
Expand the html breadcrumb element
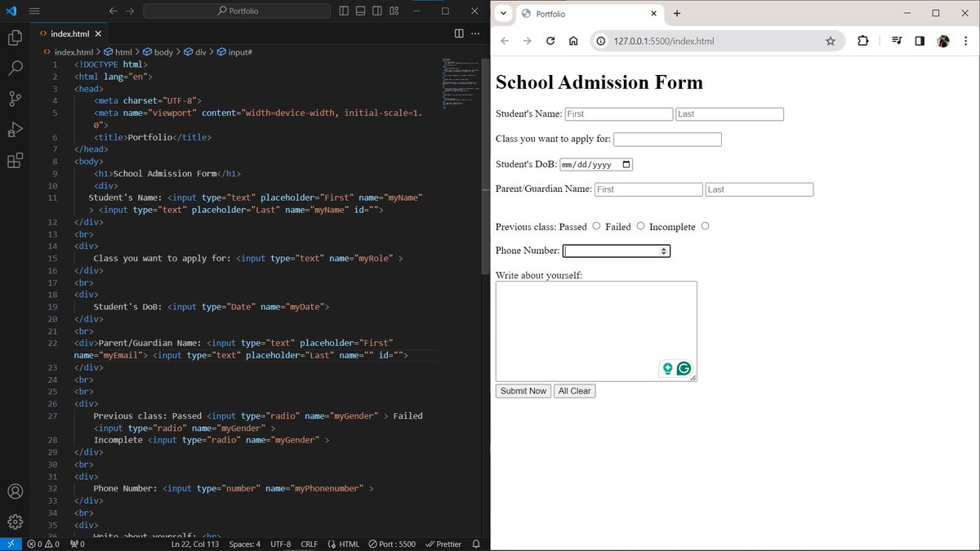click(x=118, y=51)
